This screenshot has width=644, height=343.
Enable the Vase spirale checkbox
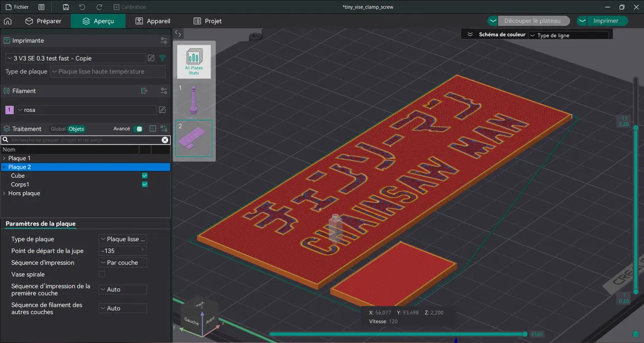pyautogui.click(x=102, y=274)
